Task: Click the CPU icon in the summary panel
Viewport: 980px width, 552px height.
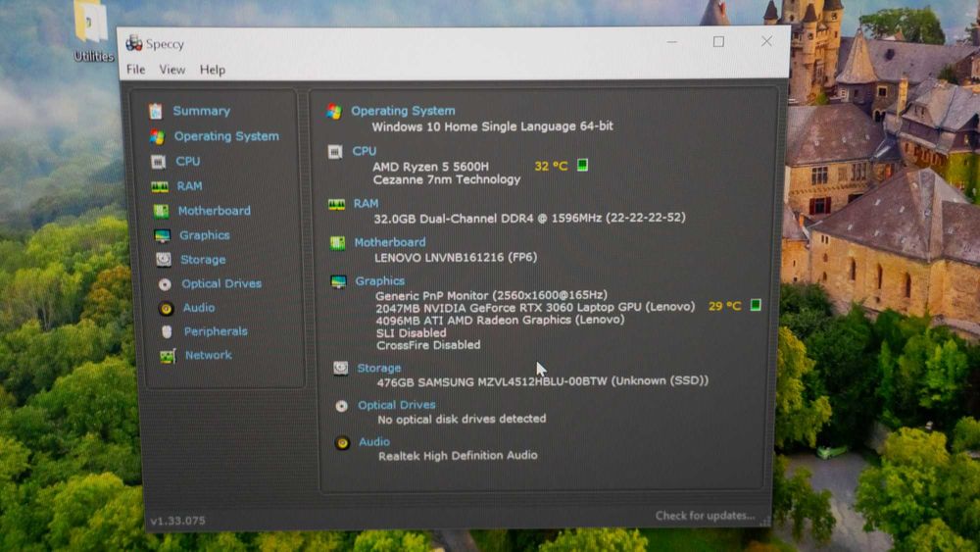Action: [335, 152]
